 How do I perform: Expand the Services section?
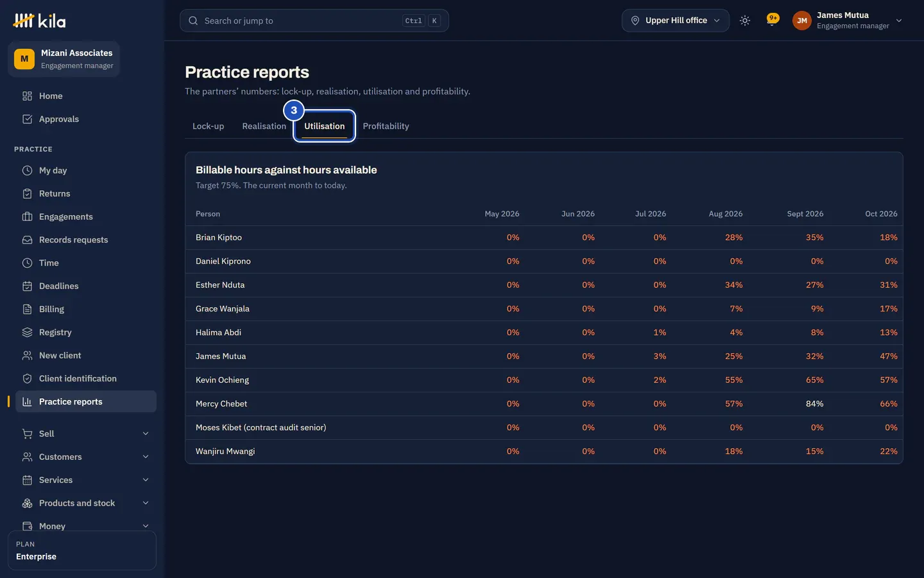[86, 480]
